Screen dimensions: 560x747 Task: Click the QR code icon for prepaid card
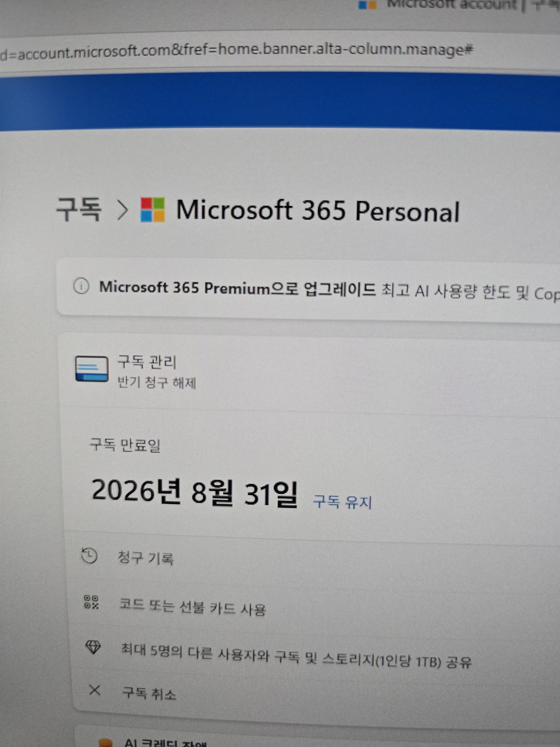pos(91,602)
